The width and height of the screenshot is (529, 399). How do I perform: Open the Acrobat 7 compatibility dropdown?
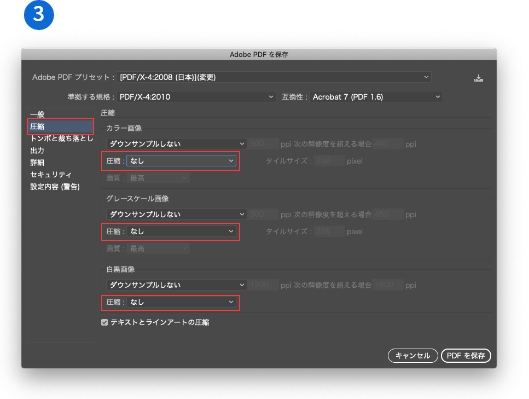click(376, 97)
